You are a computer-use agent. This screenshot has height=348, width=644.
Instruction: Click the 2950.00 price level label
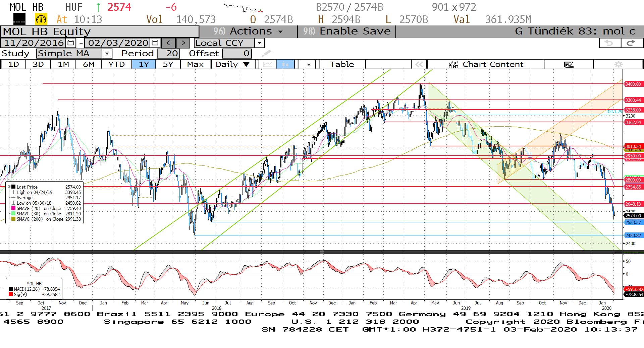633,156
